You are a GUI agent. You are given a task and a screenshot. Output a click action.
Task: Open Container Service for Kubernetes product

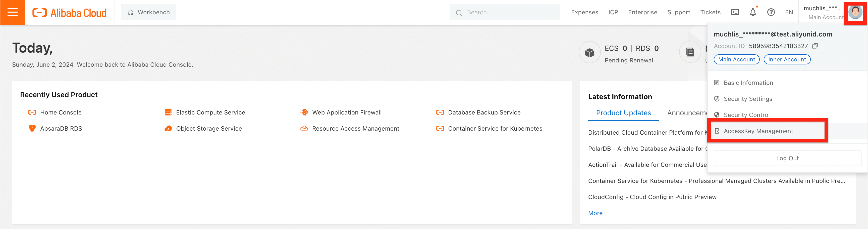[495, 129]
